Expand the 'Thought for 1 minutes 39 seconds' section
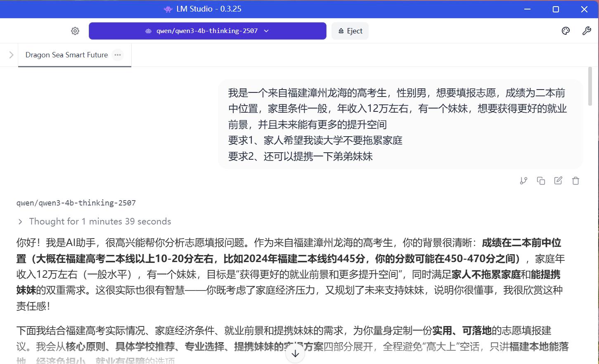 point(94,222)
